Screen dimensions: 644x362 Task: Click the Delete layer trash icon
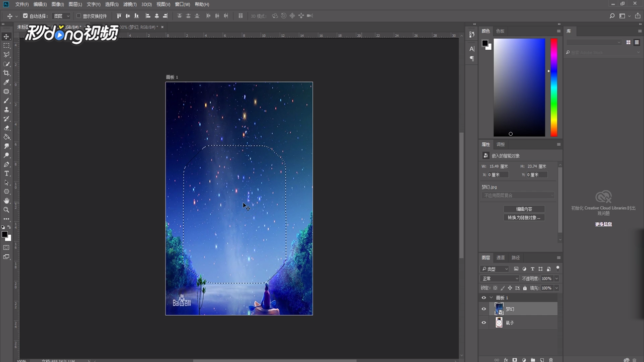(551, 360)
